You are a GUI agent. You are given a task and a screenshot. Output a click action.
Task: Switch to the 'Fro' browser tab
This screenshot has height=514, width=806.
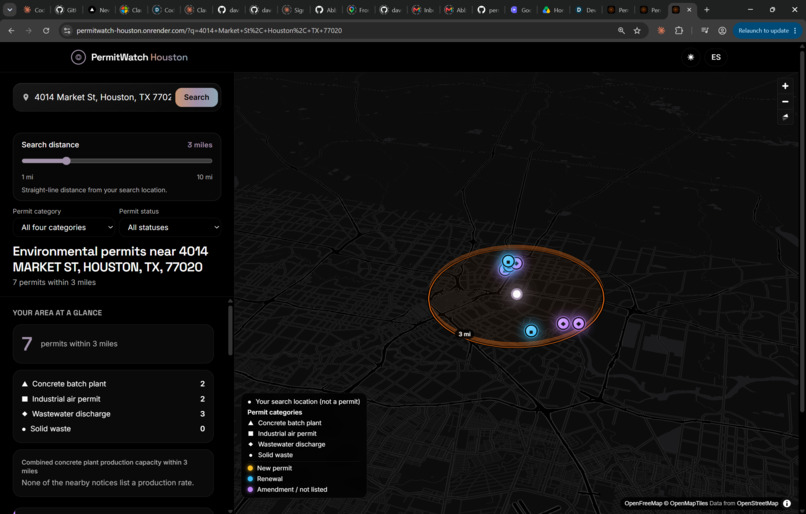point(358,10)
